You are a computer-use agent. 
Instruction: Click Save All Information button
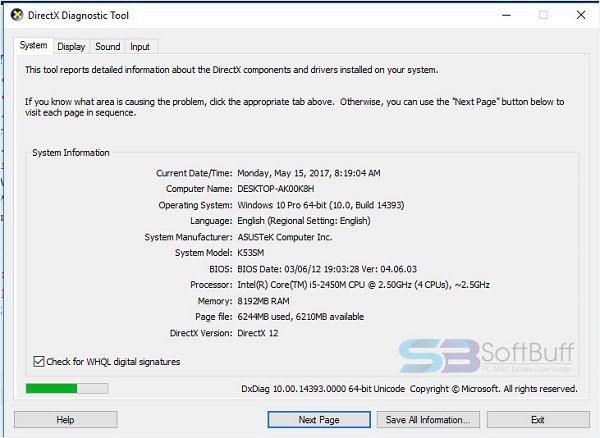pos(428,420)
